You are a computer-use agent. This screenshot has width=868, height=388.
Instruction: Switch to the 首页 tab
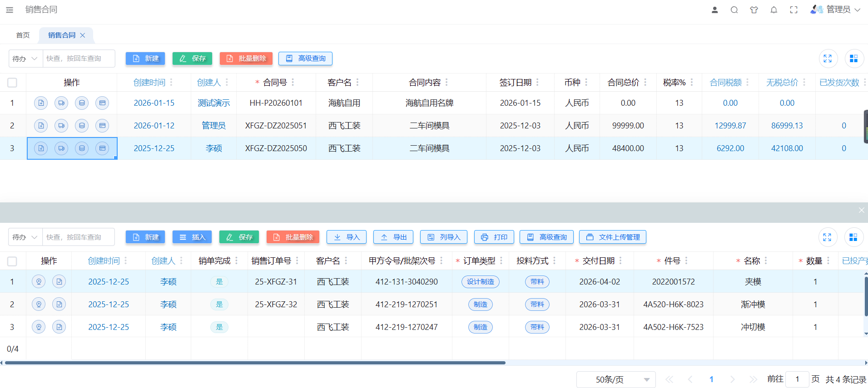pyautogui.click(x=23, y=35)
